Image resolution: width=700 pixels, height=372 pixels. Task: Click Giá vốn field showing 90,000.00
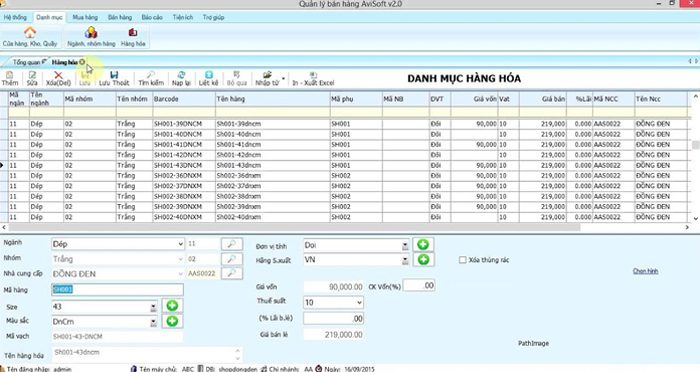(x=333, y=287)
